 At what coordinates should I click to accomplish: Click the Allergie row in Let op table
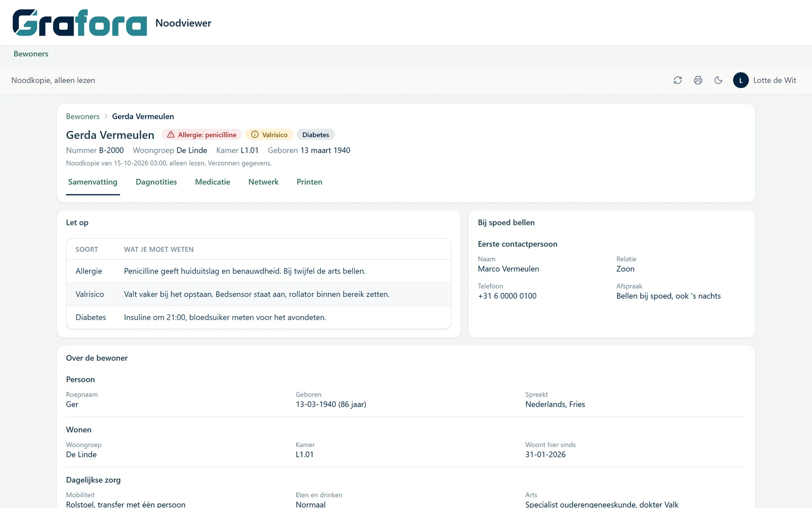click(258, 271)
